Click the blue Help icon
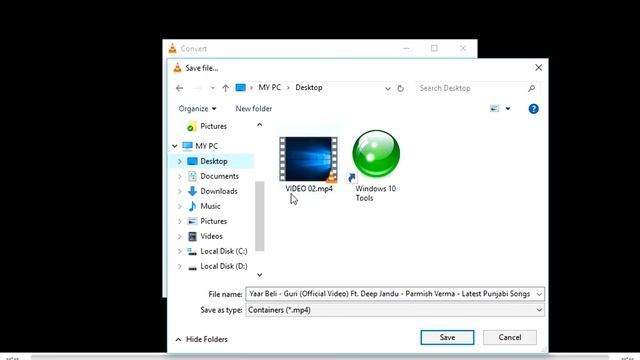 point(533,109)
